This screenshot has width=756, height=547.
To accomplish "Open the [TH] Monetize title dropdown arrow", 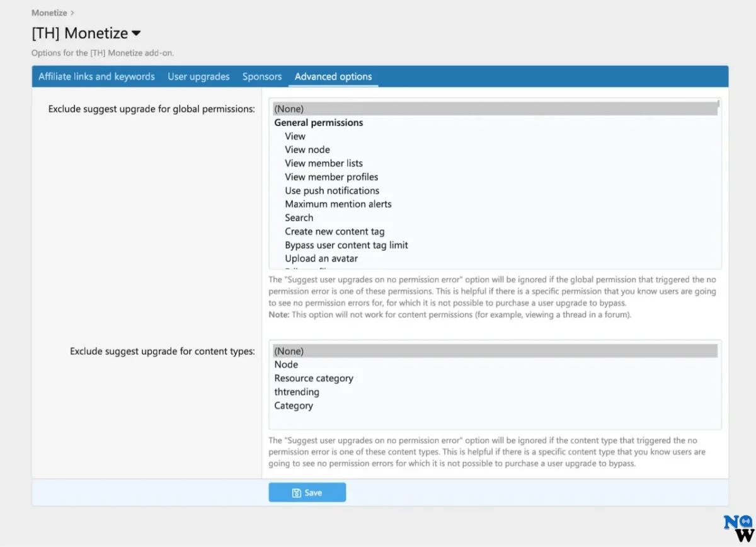I will point(136,33).
